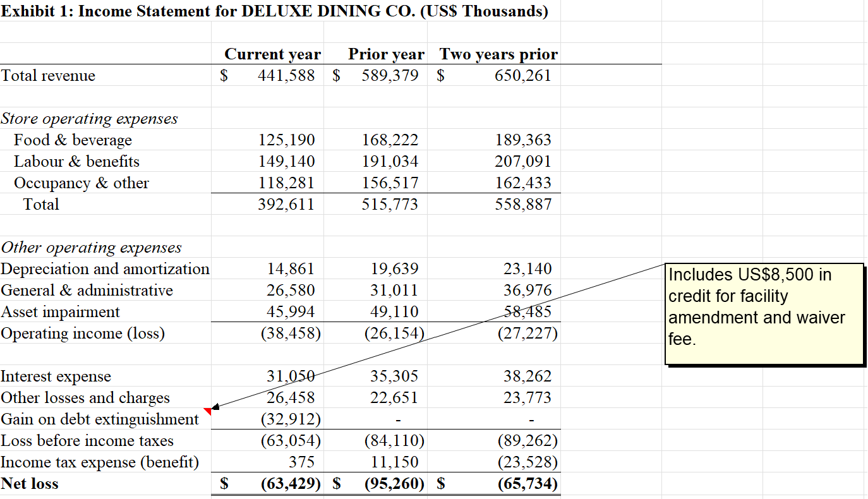This screenshot has width=868, height=499.
Task: Click the Two years prior column header
Action: (498, 54)
